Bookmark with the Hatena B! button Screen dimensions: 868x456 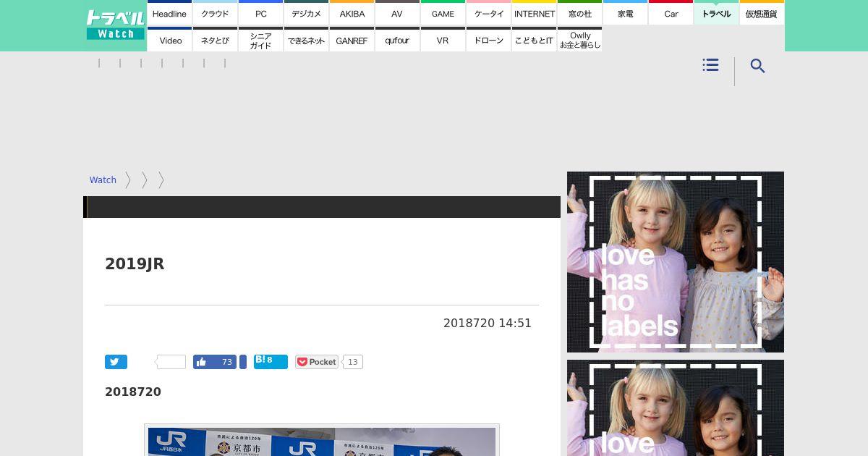271,362
